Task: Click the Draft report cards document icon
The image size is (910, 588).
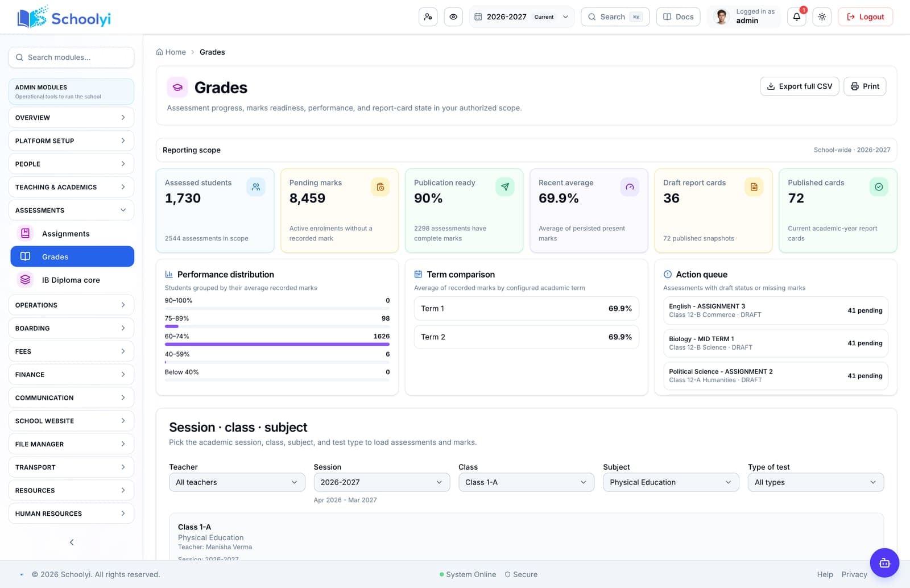Action: 754,187
